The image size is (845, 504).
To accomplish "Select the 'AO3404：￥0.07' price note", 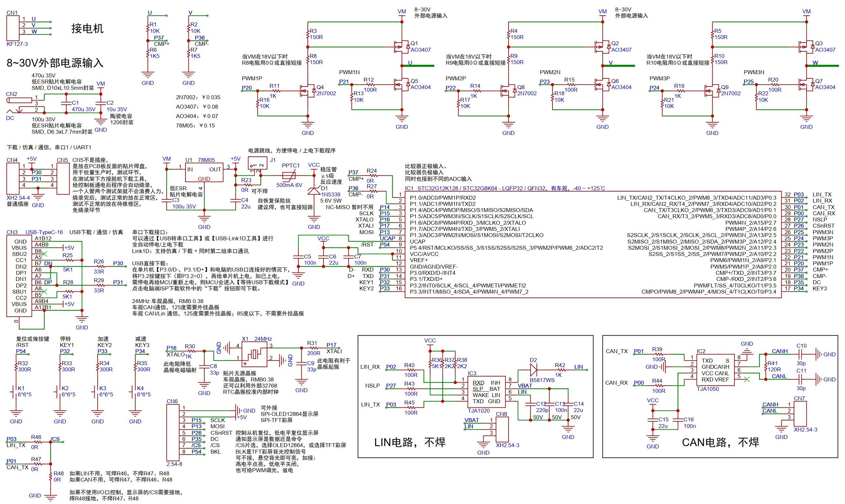I will tap(197, 116).
